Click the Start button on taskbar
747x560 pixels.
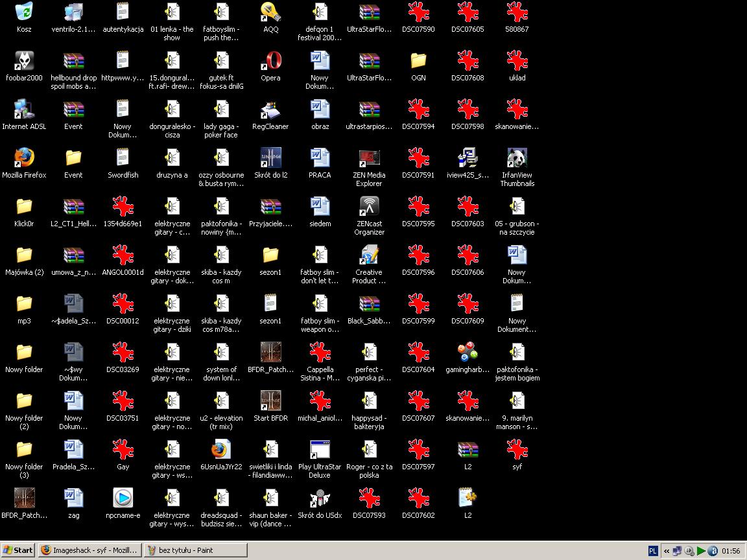(x=18, y=550)
